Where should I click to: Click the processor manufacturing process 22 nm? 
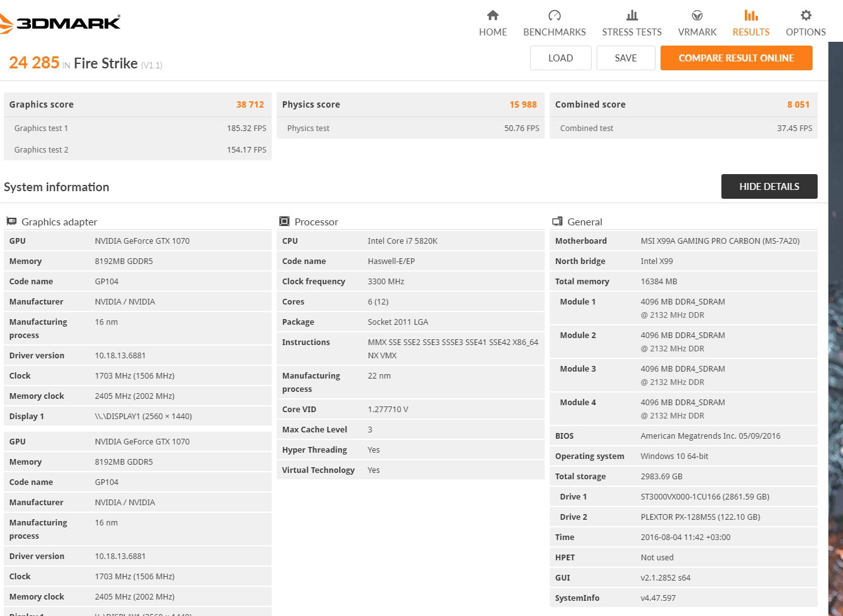pyautogui.click(x=379, y=375)
